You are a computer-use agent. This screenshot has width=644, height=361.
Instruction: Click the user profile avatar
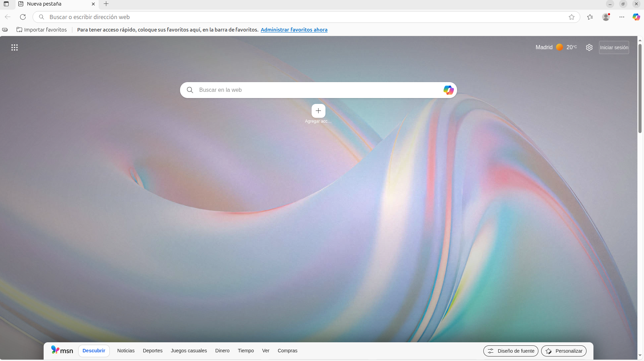606,17
